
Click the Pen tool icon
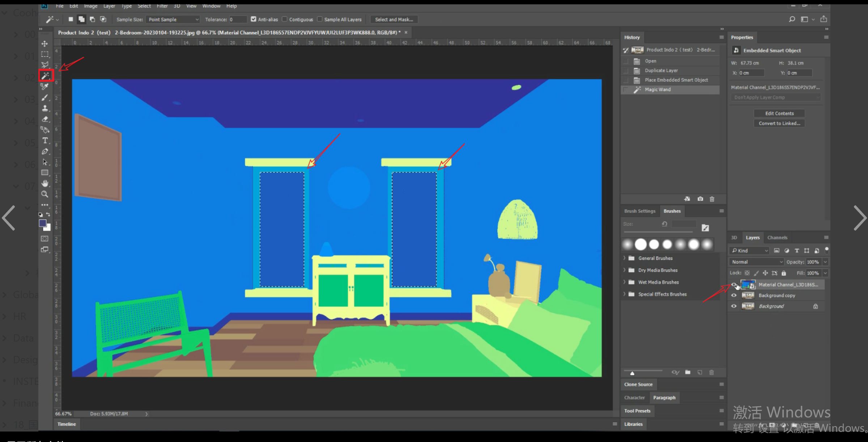pyautogui.click(x=45, y=151)
